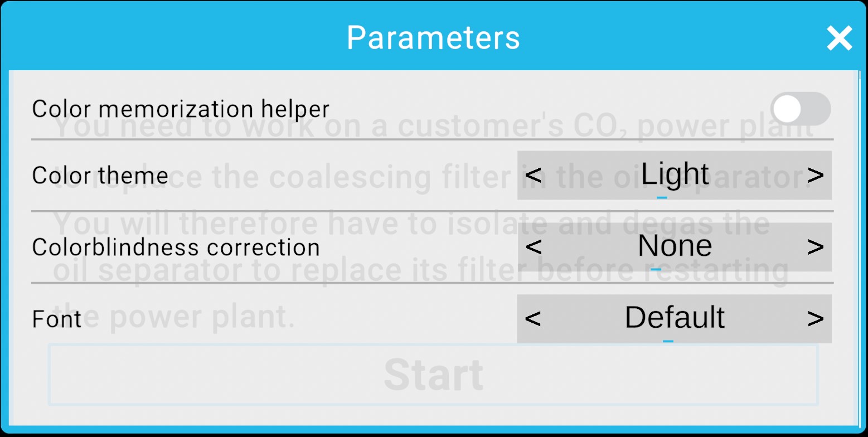
Task: Click the left arrow for Colorblindness correction
Action: tap(533, 247)
